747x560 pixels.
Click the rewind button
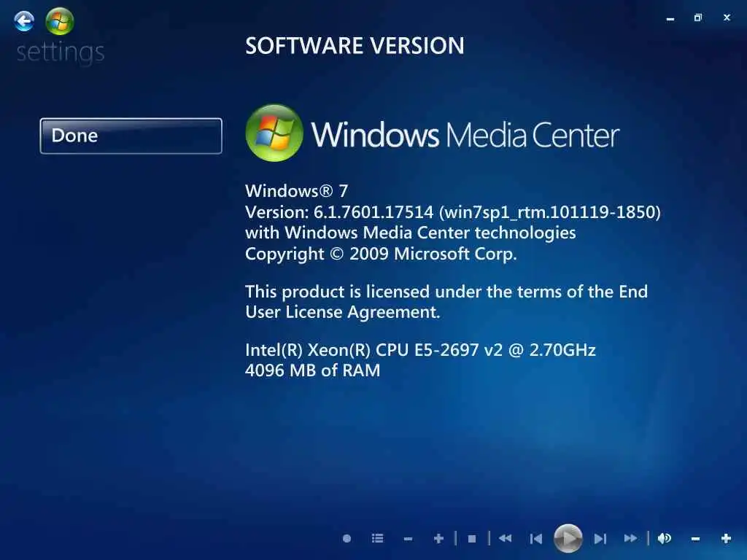point(505,539)
